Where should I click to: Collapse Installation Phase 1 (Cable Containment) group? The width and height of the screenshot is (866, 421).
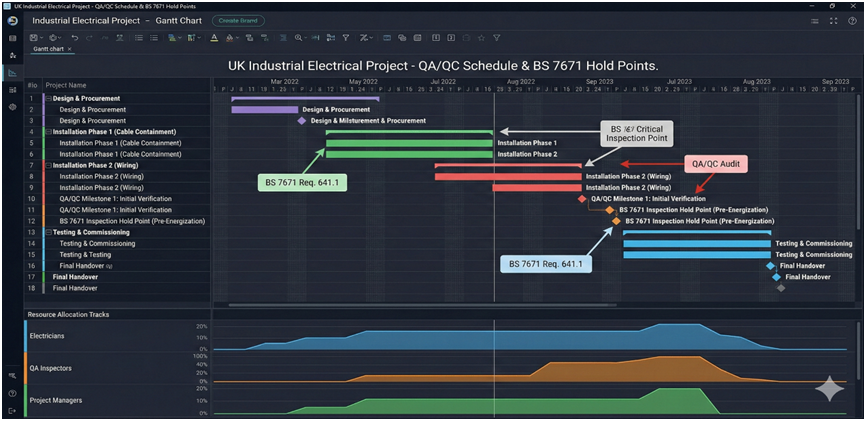48,132
